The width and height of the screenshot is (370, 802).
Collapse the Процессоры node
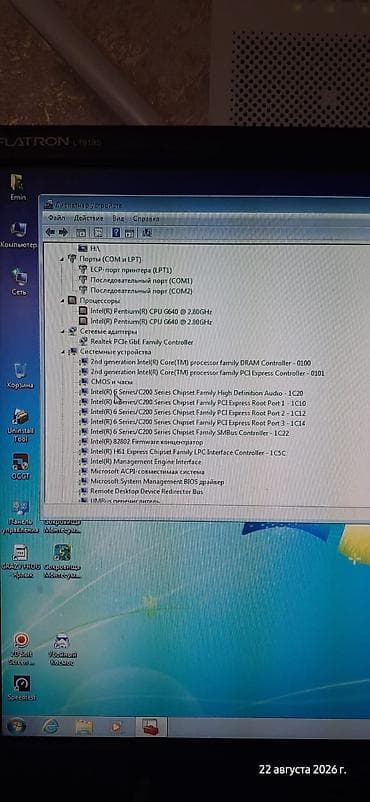[x=62, y=301]
